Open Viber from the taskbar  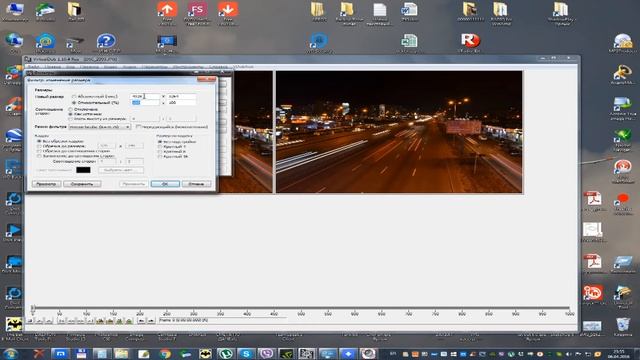click(266, 353)
